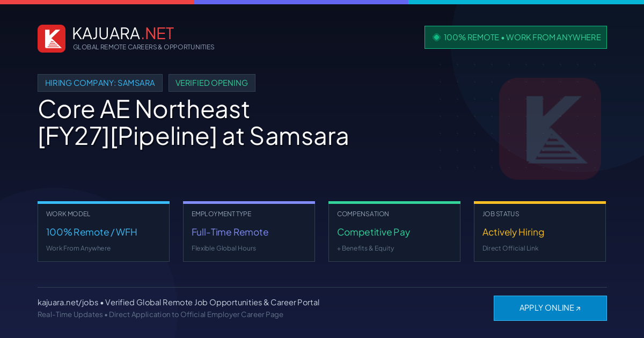Open the Compensation card
This screenshot has width=644, height=338.
point(394,232)
